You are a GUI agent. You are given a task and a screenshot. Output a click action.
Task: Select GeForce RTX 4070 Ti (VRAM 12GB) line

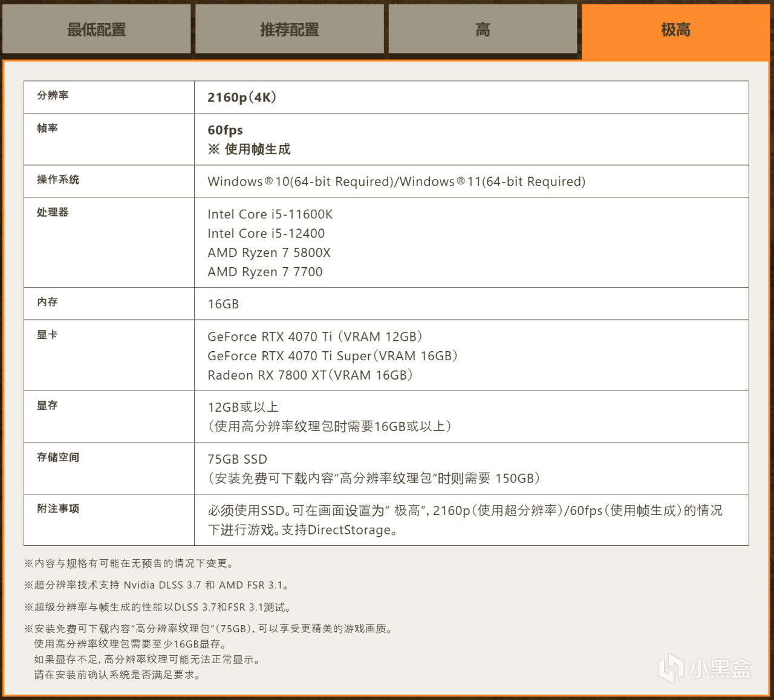[x=315, y=337]
